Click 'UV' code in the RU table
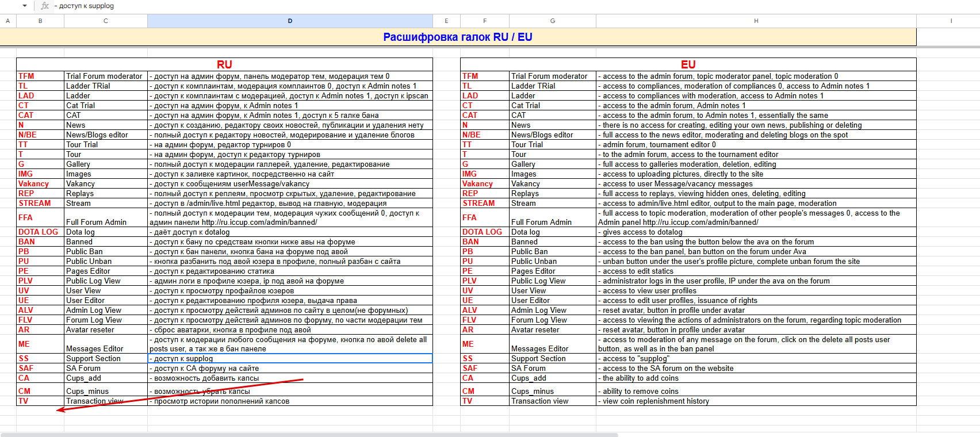Viewport: 980px width, 437px height. point(24,290)
